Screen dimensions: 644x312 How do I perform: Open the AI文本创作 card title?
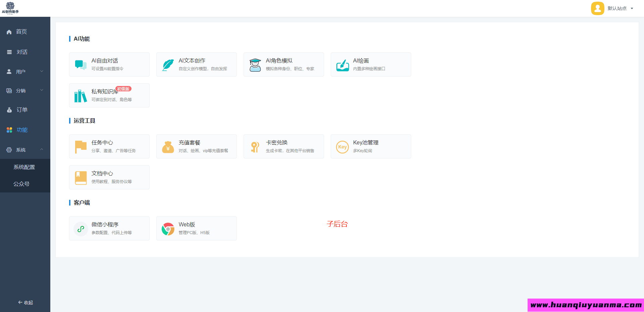point(192,61)
